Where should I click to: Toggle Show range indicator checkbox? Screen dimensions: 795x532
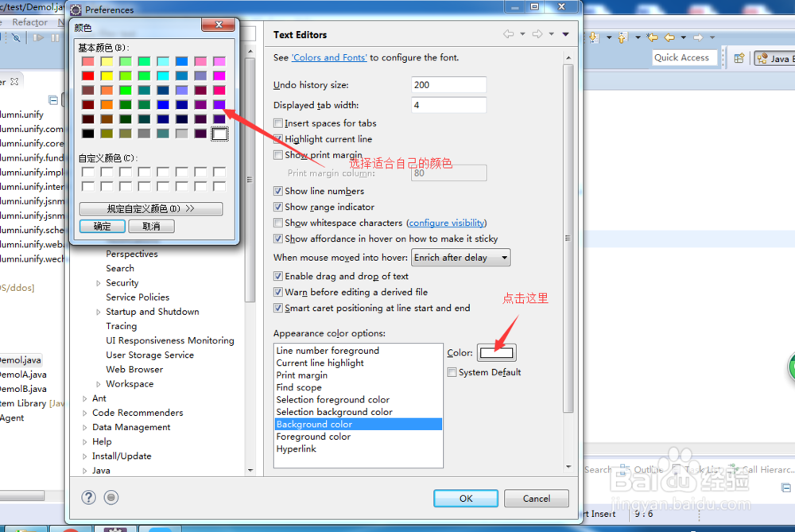(277, 207)
